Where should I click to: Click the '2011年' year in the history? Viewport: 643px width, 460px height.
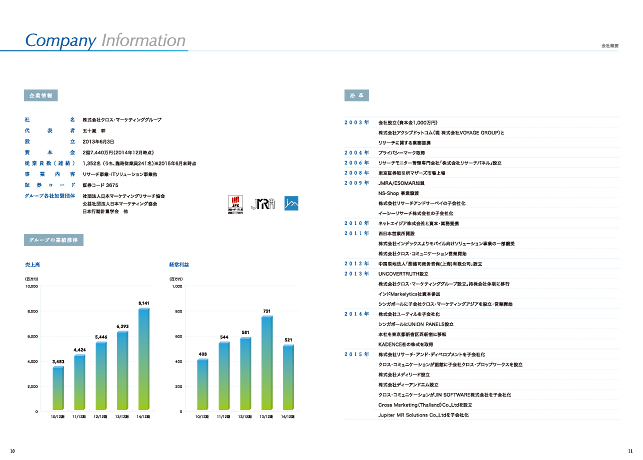click(356, 233)
